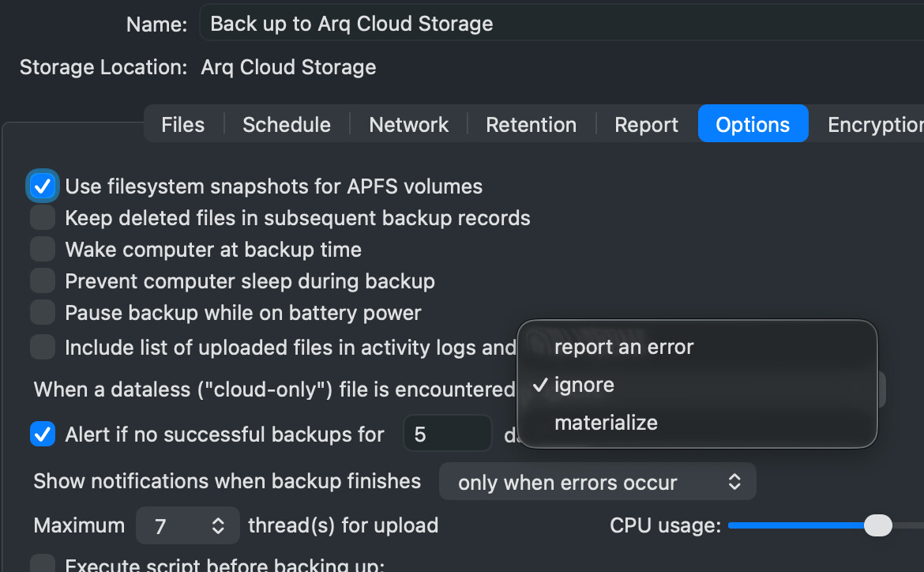Open Maximum upload threads dropdown

[188, 526]
